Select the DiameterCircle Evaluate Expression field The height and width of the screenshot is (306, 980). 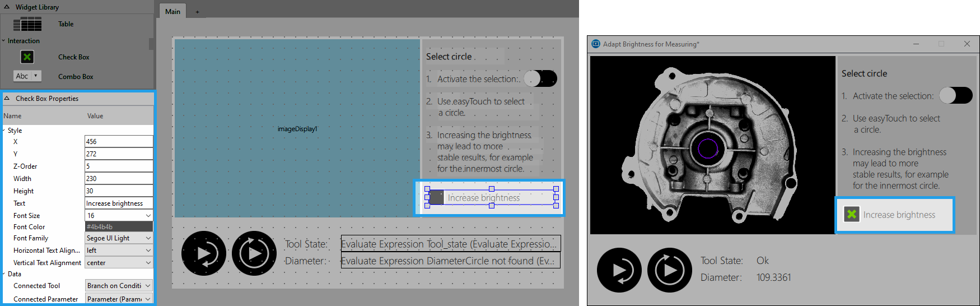click(x=450, y=261)
